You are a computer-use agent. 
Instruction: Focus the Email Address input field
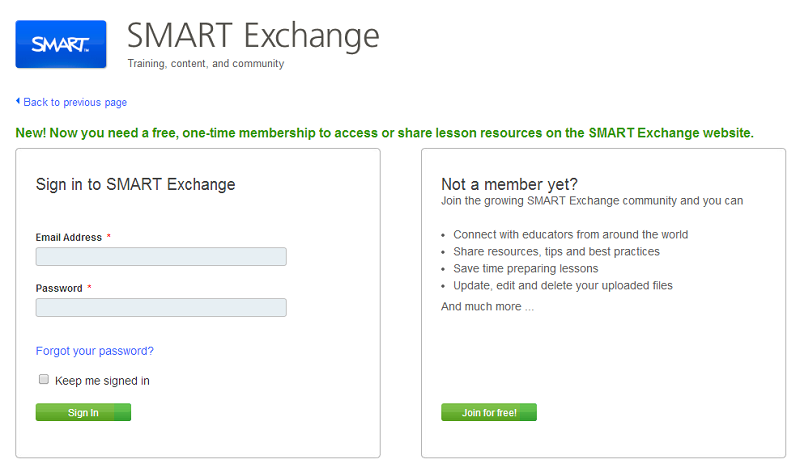pos(161,257)
